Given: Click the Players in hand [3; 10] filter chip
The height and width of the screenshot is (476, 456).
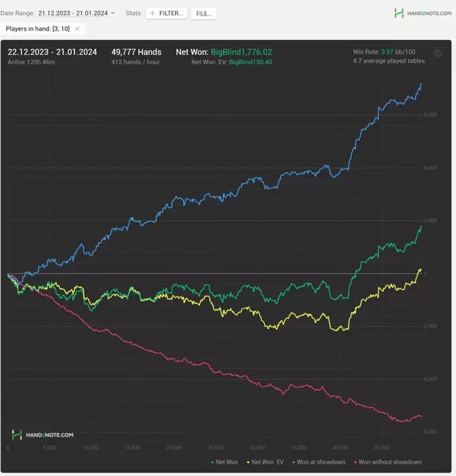Looking at the screenshot, I should click(x=42, y=29).
